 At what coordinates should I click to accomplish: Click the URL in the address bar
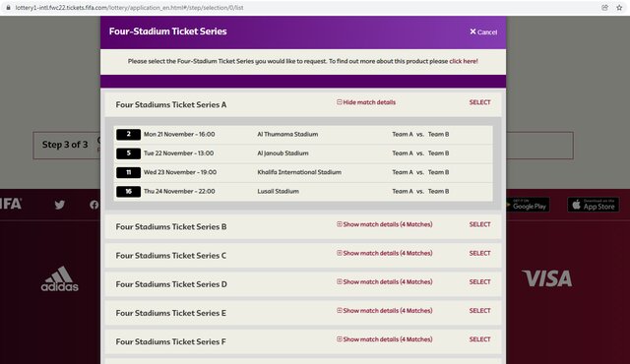tap(129, 8)
